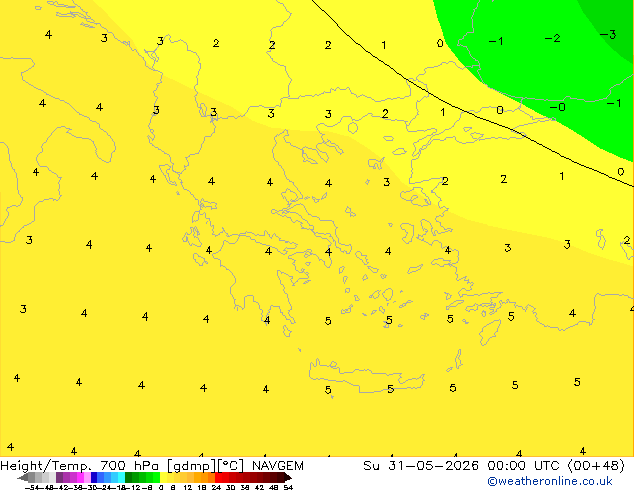This screenshot has height=490, width=634.
Task: Click the "700 hPa" pressure level label
Action: click(x=129, y=466)
